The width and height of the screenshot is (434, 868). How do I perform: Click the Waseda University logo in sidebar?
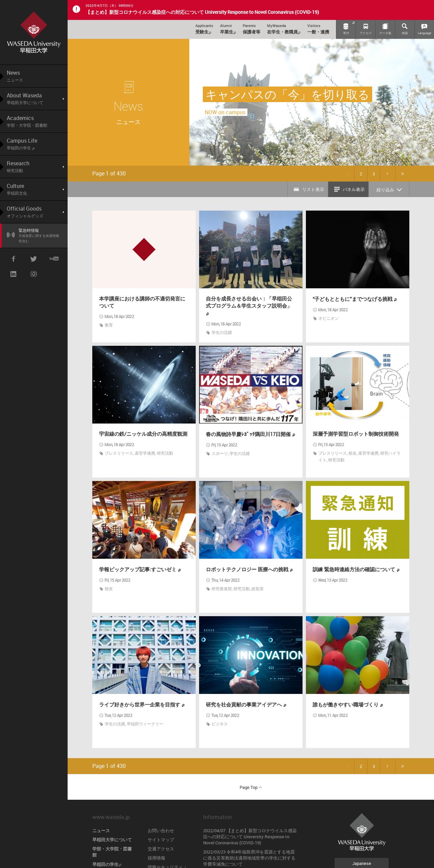point(33,32)
